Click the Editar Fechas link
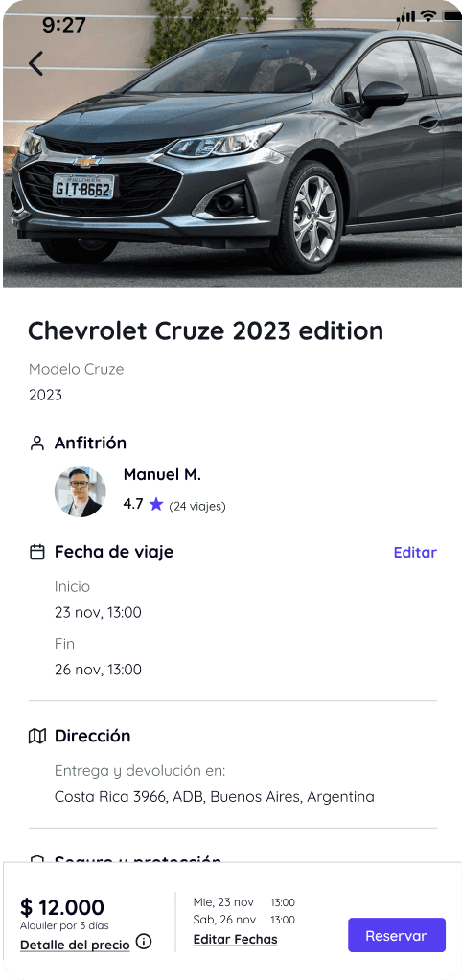Viewport: 462px width, 980px height. coord(235,939)
